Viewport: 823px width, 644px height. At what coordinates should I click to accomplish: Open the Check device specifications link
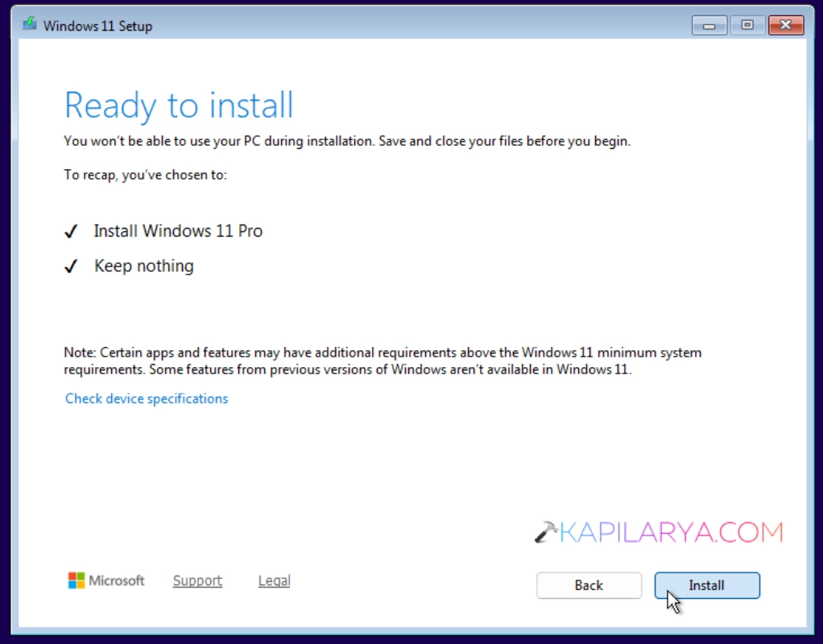147,399
